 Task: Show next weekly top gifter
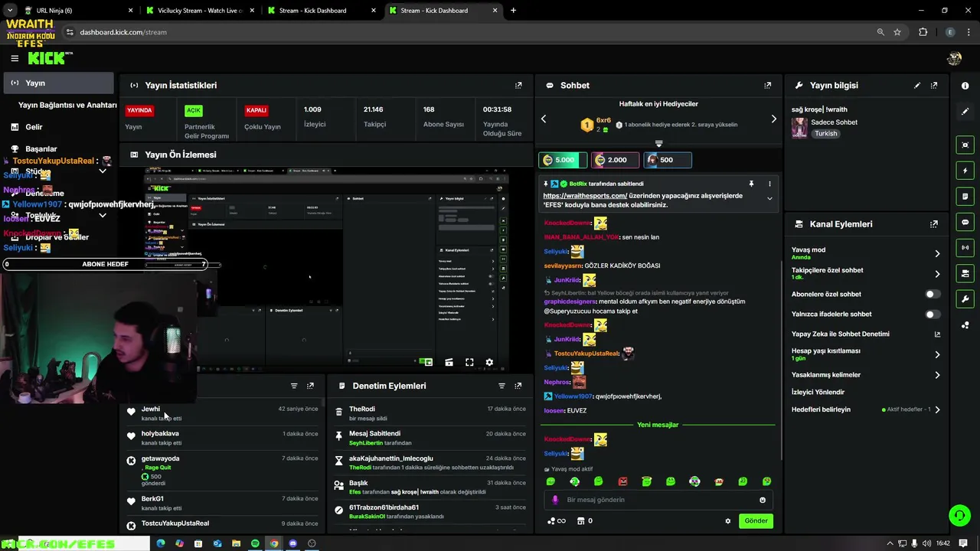[773, 119]
